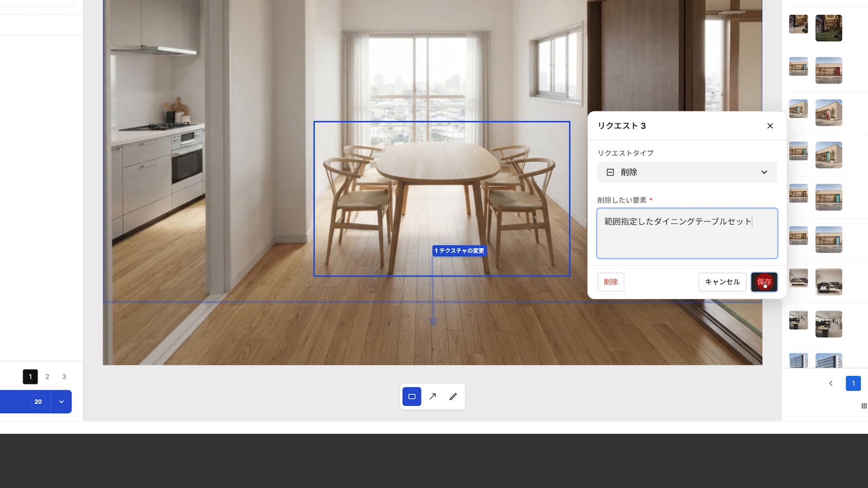Switch to page 3
Screen dimensions: 868x488
point(64,377)
